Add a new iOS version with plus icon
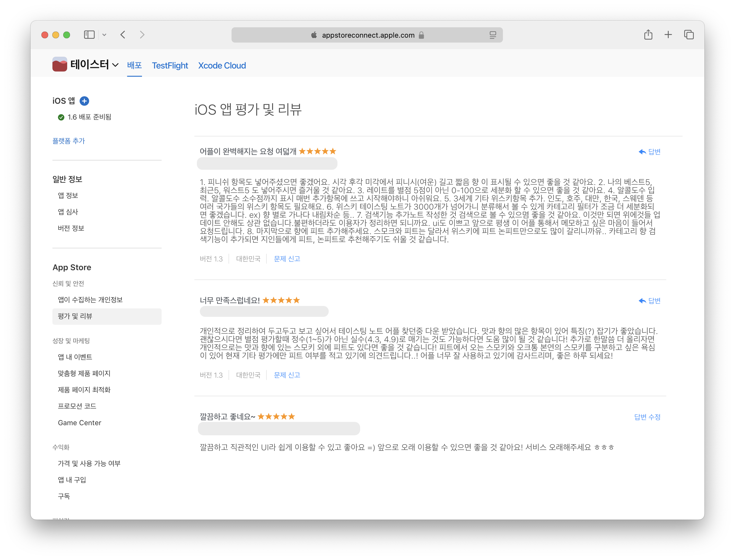The height and width of the screenshot is (560, 735). pyautogui.click(x=84, y=101)
